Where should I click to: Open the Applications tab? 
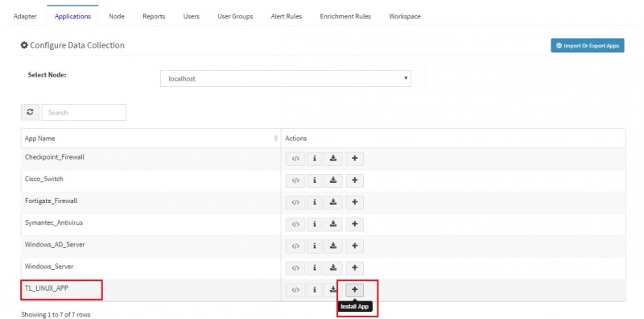point(72,16)
